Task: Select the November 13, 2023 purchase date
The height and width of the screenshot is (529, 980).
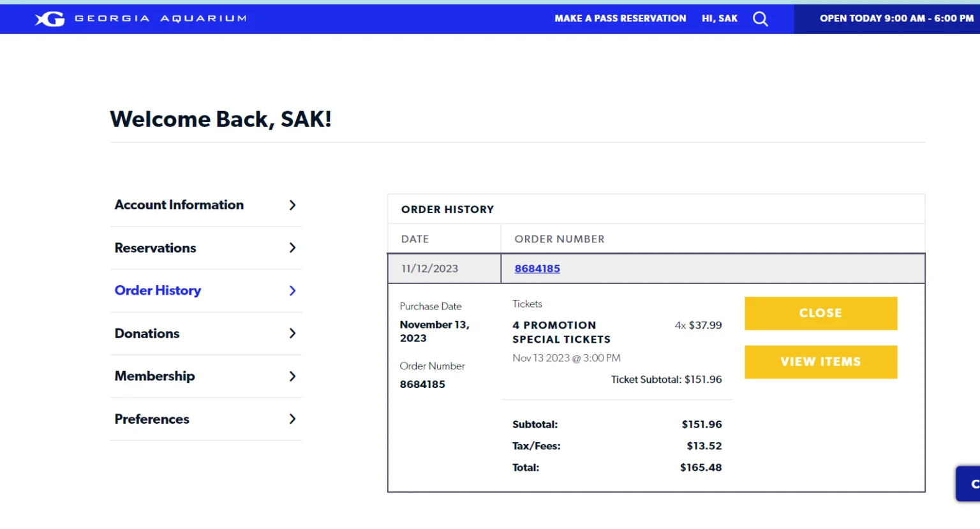Action: [x=434, y=331]
